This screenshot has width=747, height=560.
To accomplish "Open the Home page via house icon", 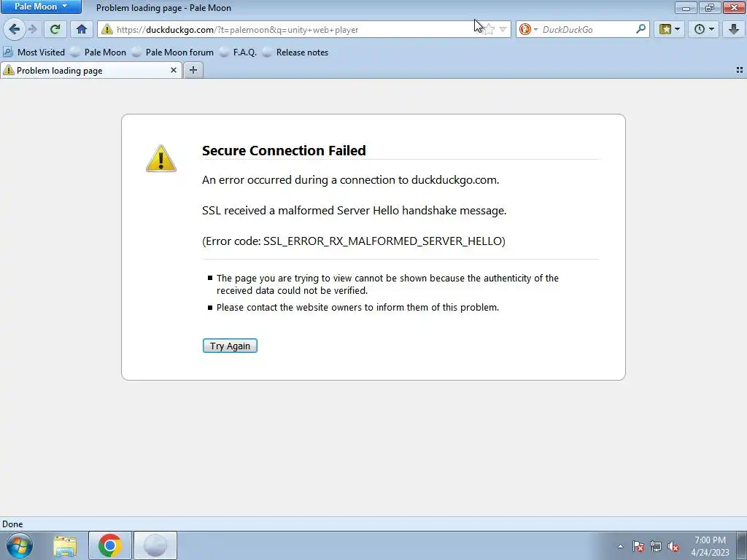I will [82, 29].
